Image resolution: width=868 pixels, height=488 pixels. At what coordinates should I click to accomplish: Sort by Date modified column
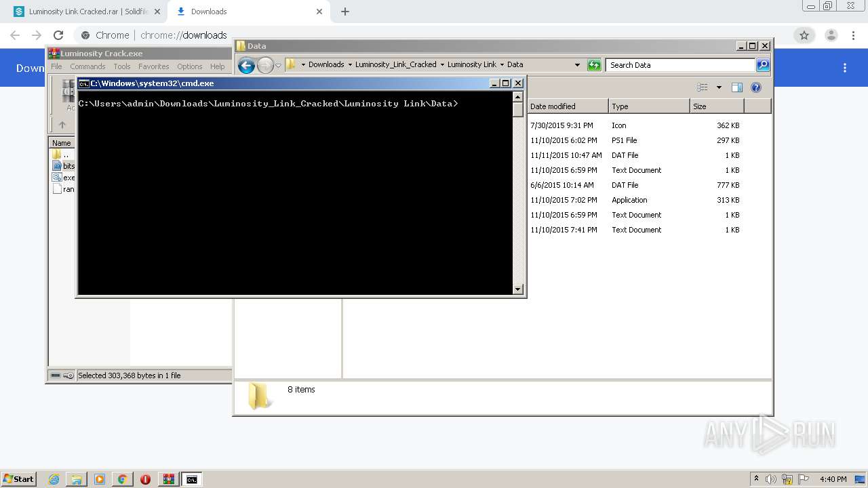(568, 106)
